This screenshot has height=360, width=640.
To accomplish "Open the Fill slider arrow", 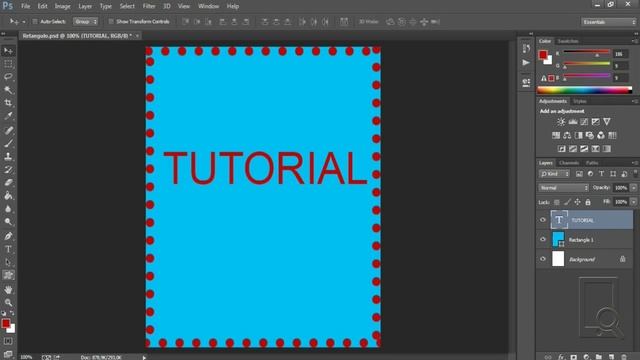I will click(x=633, y=202).
